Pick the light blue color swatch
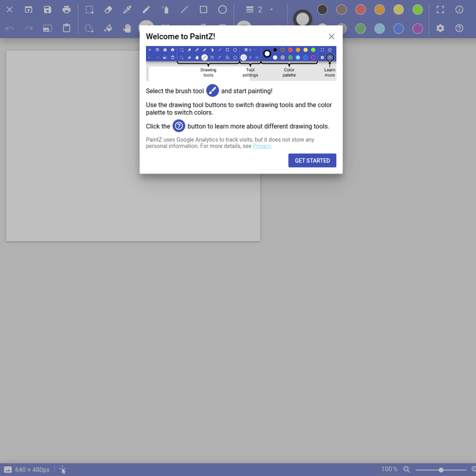Screen dimensions: 476x476 (379, 29)
